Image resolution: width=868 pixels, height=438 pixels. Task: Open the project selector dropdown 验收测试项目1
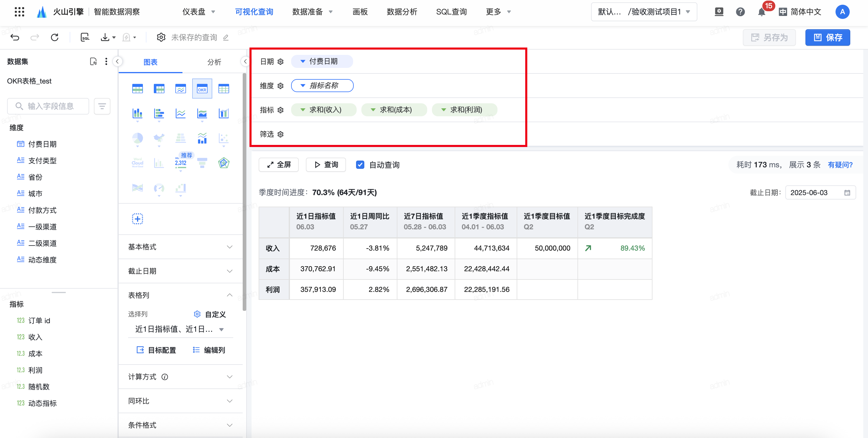click(x=644, y=12)
